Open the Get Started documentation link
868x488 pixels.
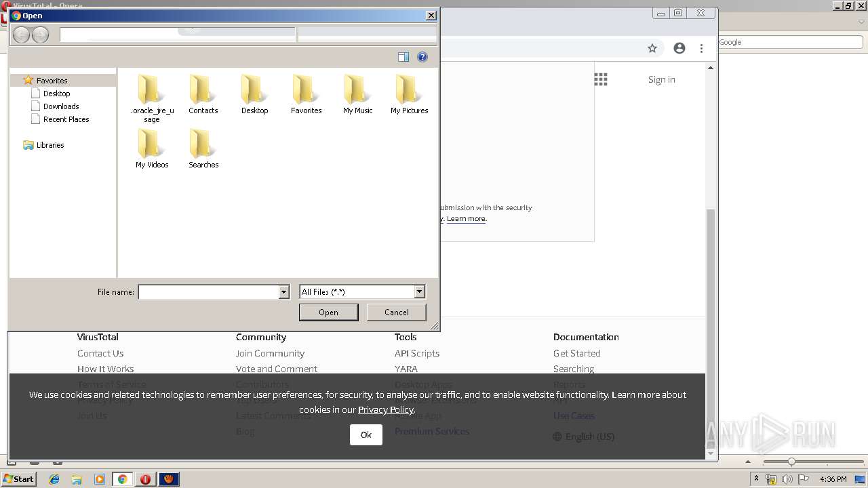577,353
